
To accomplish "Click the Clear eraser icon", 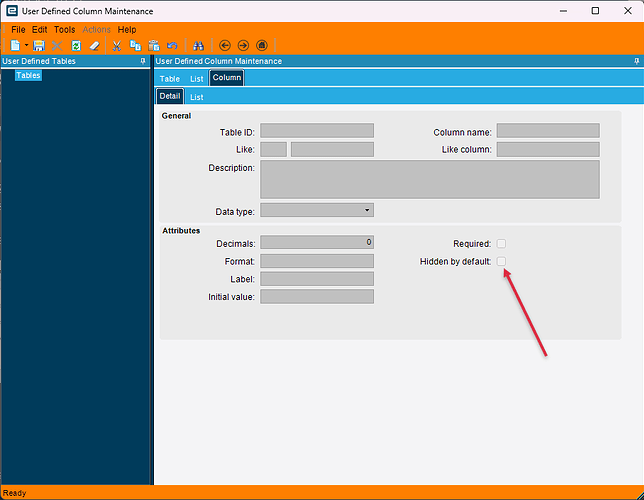I will [94, 45].
